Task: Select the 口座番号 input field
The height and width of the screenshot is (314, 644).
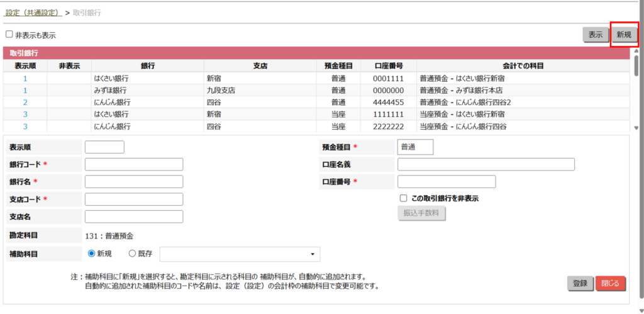Action: (x=447, y=181)
